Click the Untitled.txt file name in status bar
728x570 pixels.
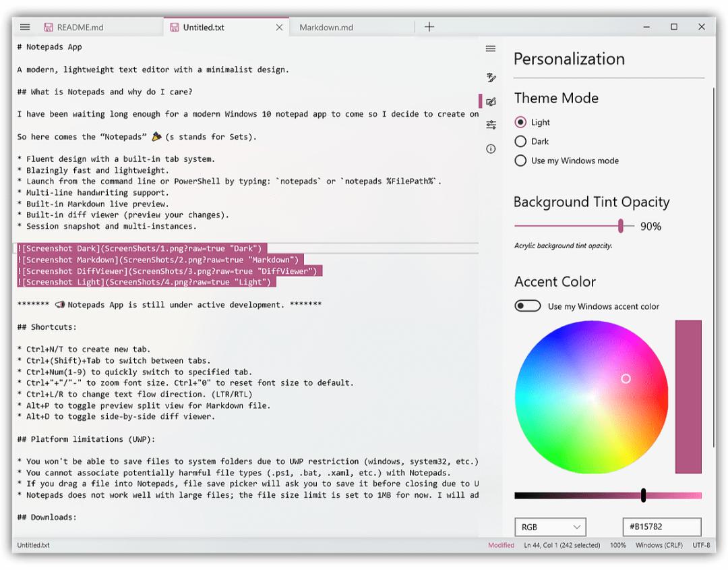pyautogui.click(x=34, y=545)
